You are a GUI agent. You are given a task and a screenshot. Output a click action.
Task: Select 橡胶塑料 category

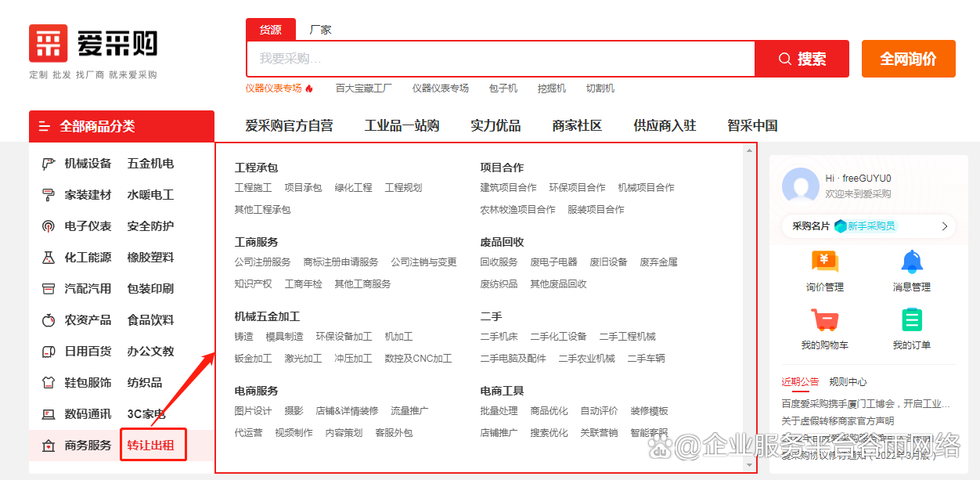coord(151,258)
